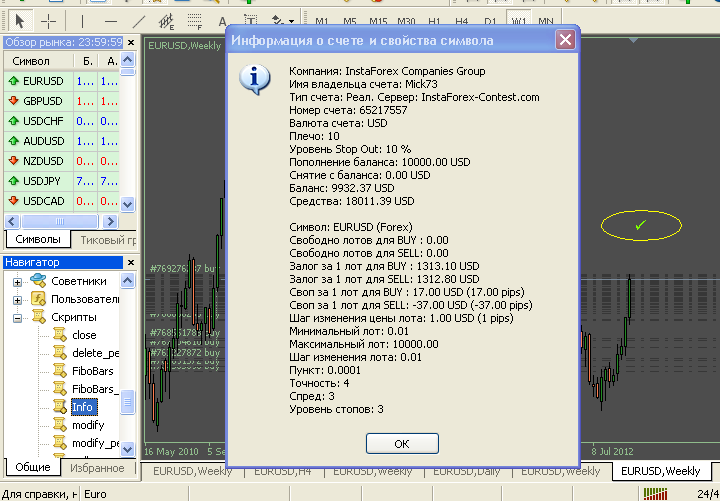Screen dimensions: 720x501
Task: Click OK in the information dialog
Action: coord(402,444)
